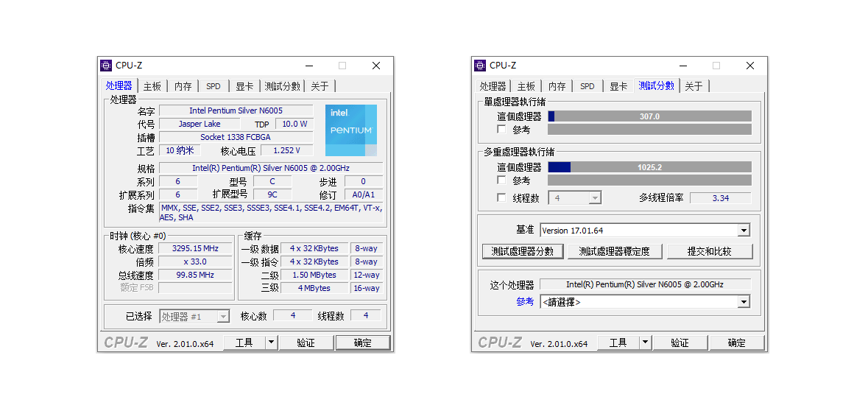Open the 工具 arrow dropdown in right window
The image size is (868, 400).
click(x=645, y=343)
